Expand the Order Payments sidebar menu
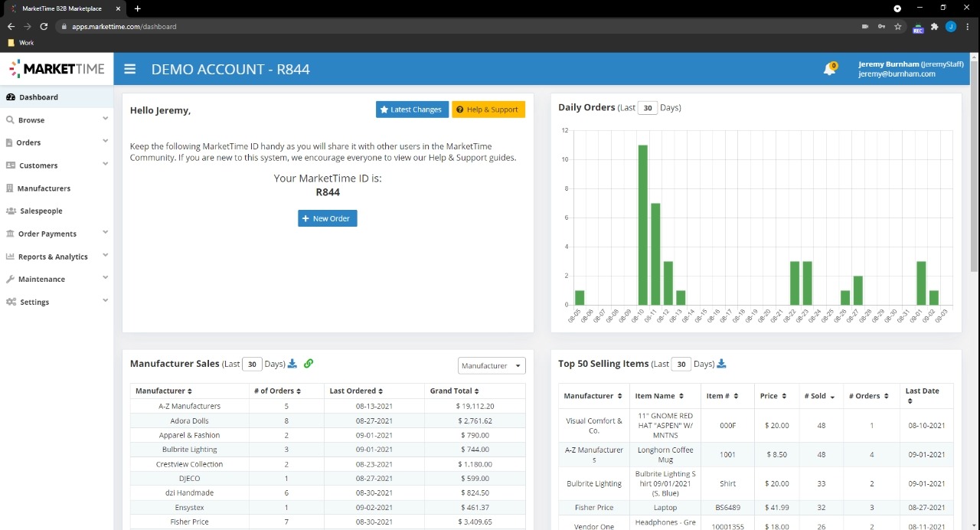Viewport: 980px width, 530px height. (57, 234)
